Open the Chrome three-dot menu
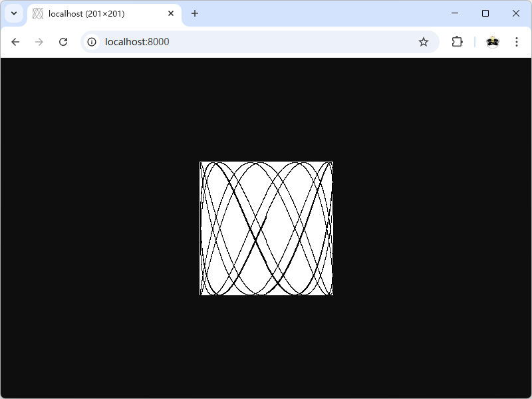This screenshot has width=532, height=399. 517,42
